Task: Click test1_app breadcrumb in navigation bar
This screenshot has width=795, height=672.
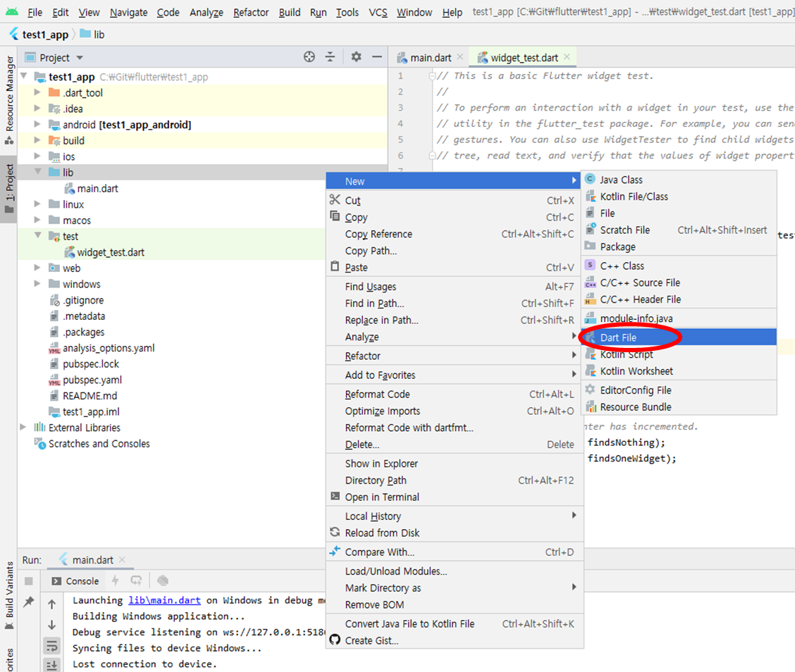Action: tap(39, 35)
